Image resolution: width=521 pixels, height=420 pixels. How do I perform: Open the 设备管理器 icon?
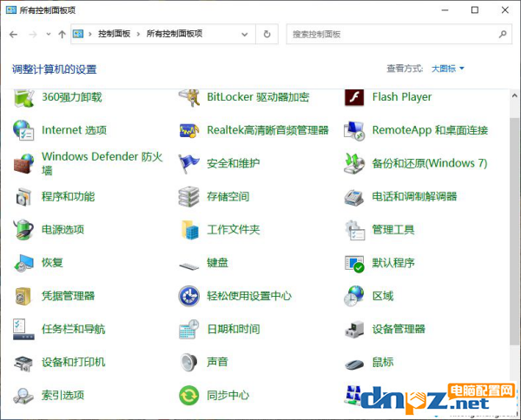click(x=354, y=330)
